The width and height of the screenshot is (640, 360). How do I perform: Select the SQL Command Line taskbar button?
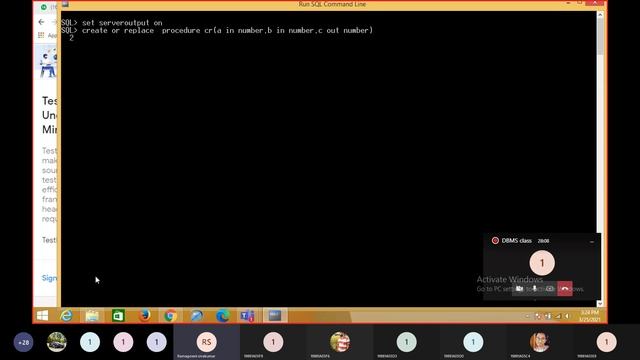point(275,316)
